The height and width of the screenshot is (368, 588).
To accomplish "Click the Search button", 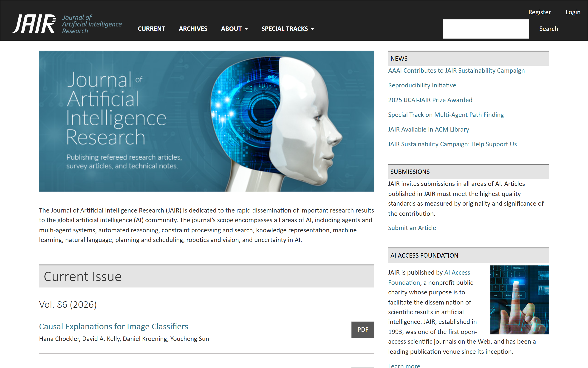I will 548,29.
